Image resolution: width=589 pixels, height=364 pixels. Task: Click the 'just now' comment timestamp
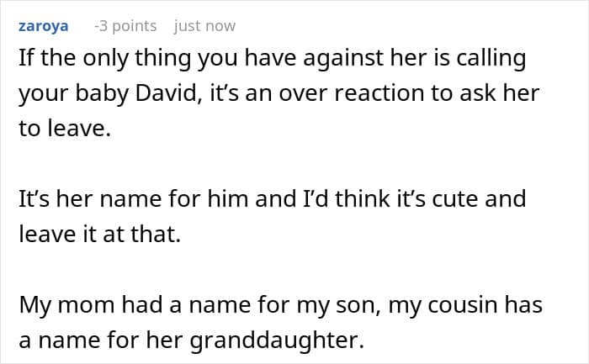click(204, 26)
